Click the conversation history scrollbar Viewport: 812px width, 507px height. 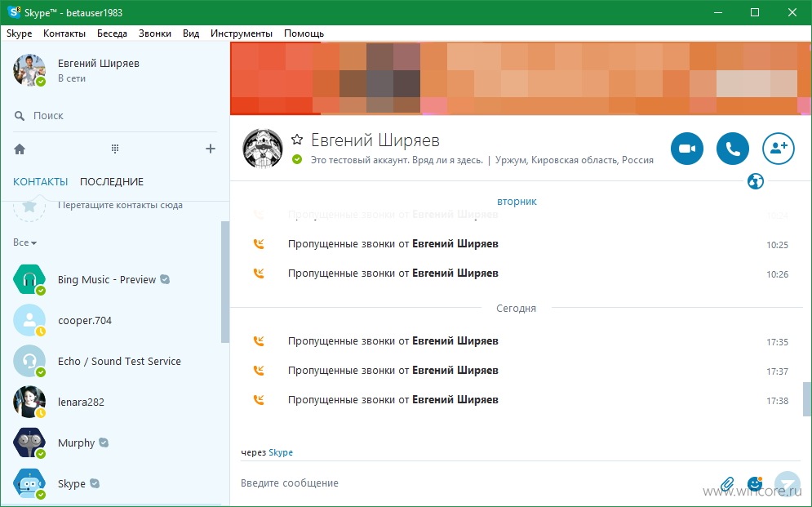(x=807, y=398)
